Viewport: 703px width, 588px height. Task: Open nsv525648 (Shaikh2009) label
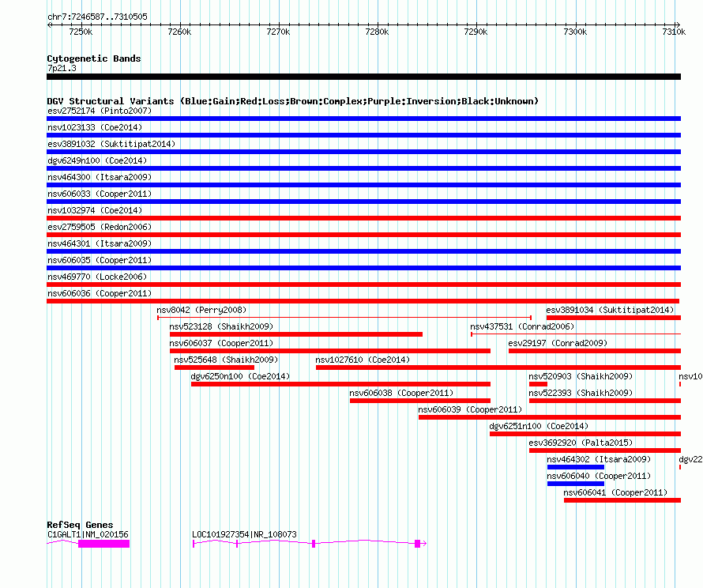pos(226,360)
